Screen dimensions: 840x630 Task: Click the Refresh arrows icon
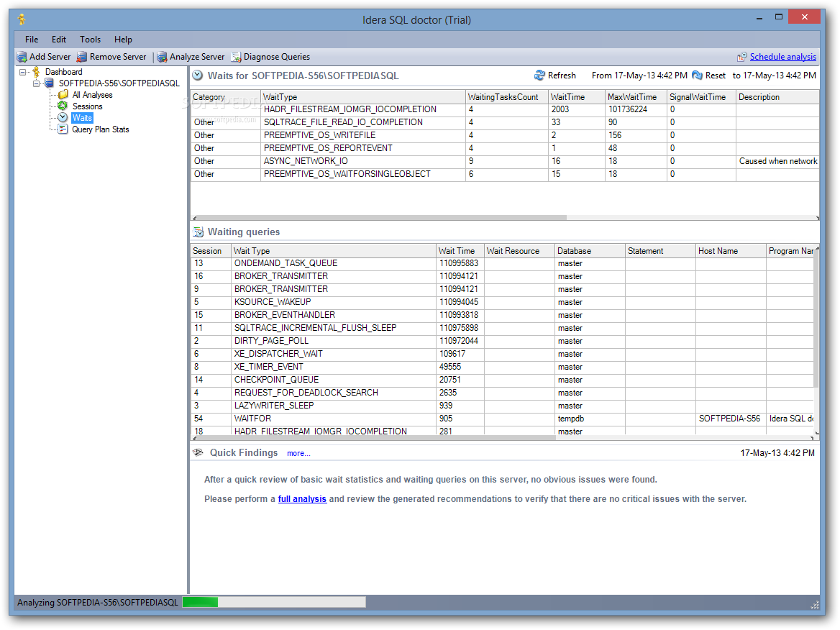pos(539,76)
